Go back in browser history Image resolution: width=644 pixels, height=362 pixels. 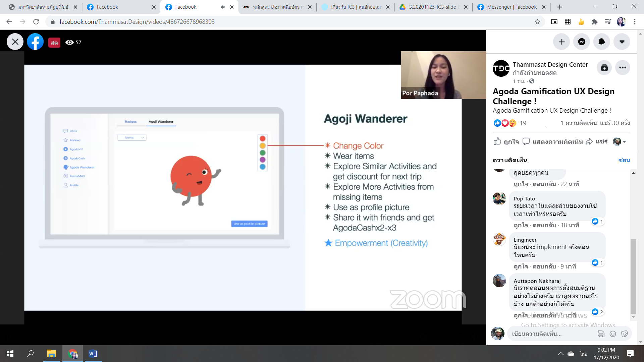pyautogui.click(x=9, y=22)
